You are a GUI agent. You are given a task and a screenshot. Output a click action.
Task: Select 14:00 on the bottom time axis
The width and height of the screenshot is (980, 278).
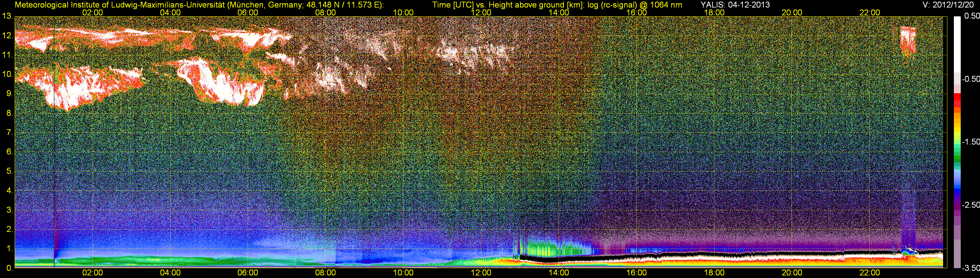tap(559, 273)
